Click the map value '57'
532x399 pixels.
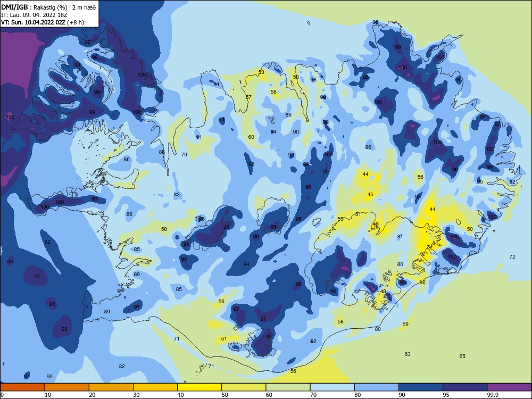click(248, 97)
